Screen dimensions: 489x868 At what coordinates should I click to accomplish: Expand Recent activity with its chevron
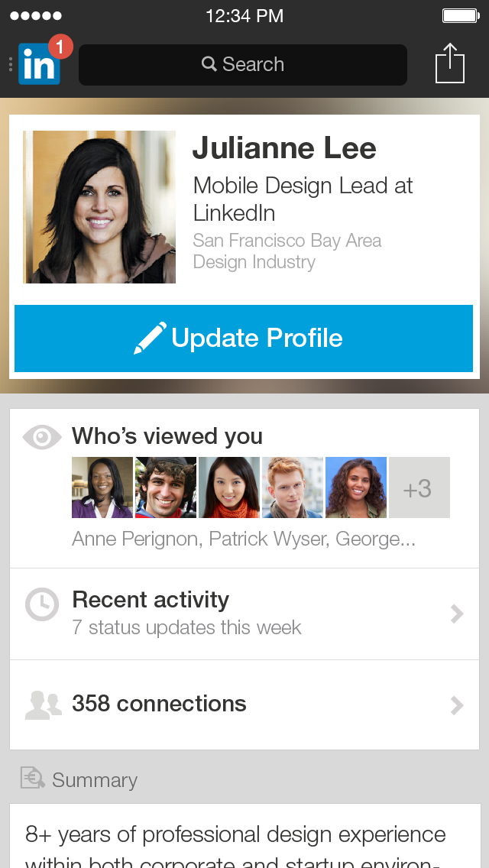457,614
